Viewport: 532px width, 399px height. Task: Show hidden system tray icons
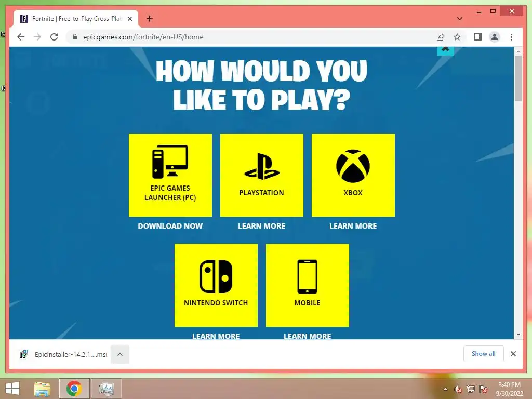point(445,390)
